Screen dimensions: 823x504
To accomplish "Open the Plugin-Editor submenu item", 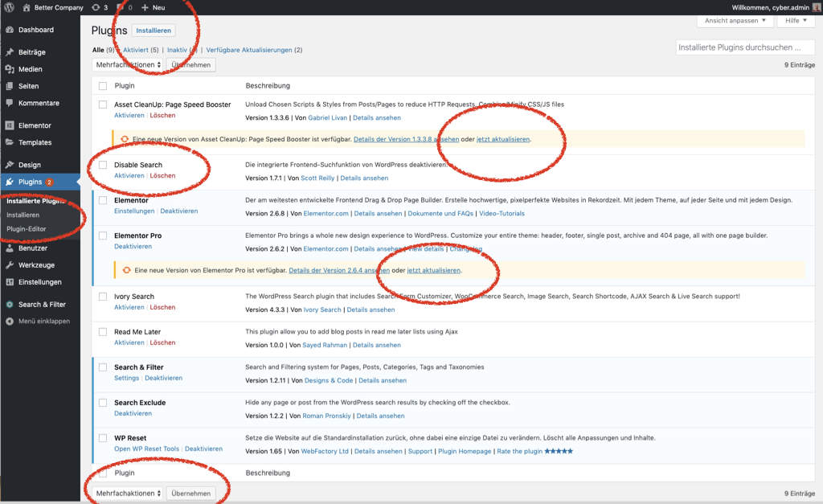I will pos(27,229).
